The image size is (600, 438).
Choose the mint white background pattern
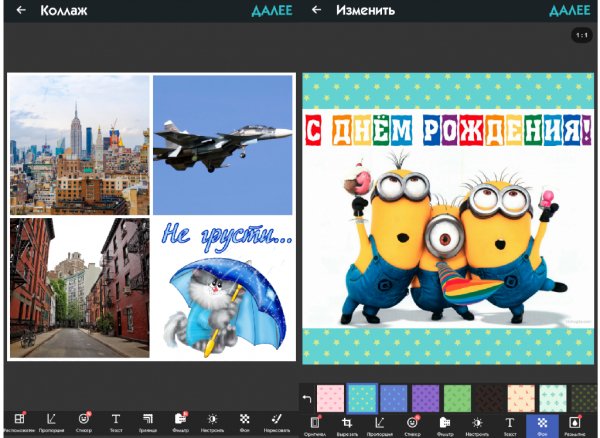coord(553,399)
